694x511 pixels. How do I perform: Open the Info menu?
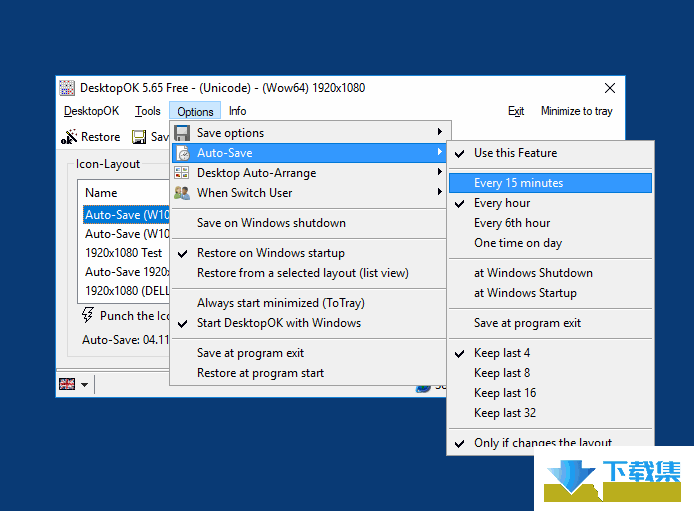(237, 111)
